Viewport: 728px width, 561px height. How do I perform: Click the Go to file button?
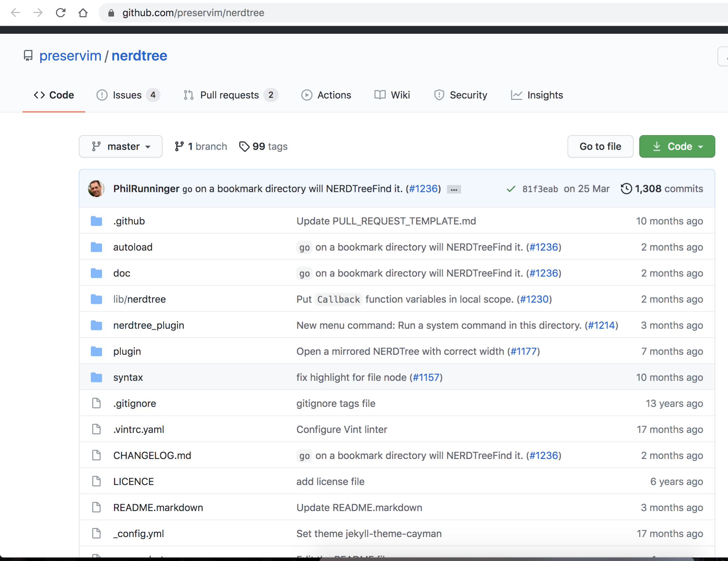click(600, 146)
